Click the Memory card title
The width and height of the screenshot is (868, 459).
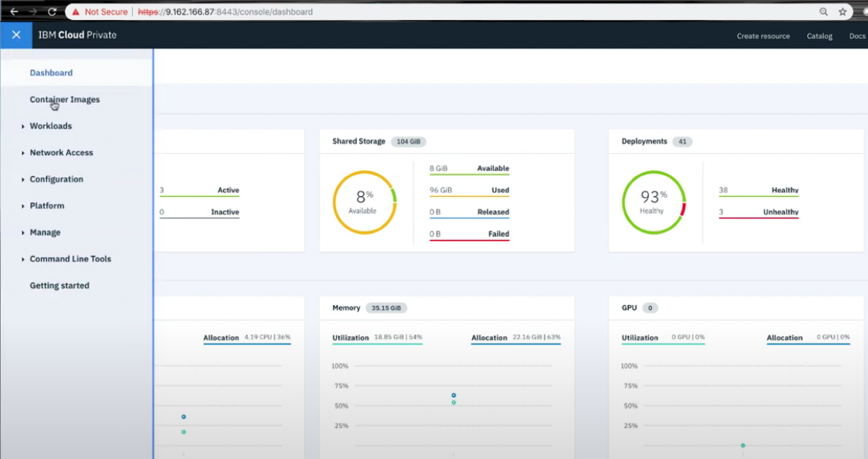(346, 308)
